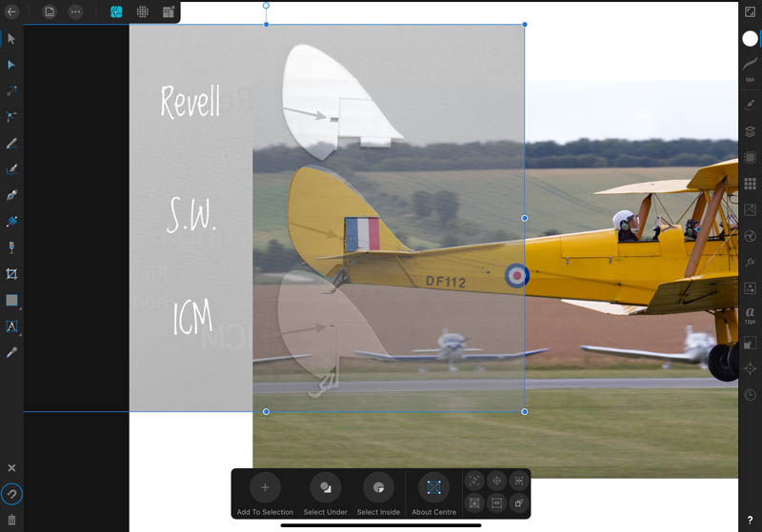Image resolution: width=762 pixels, height=532 pixels.
Task: Click the ICM text on canvas
Action: point(193,317)
